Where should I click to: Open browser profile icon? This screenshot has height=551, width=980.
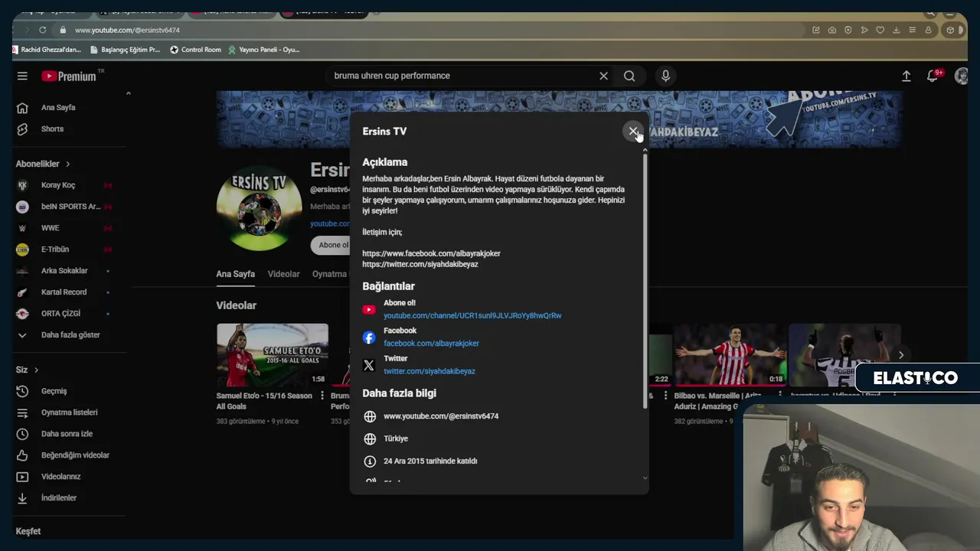[x=929, y=30]
